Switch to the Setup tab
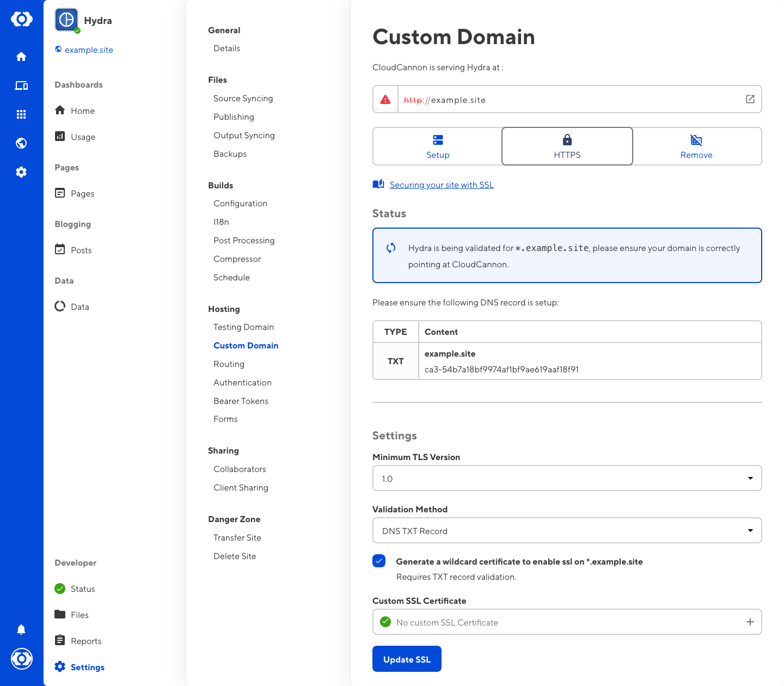 coord(438,146)
